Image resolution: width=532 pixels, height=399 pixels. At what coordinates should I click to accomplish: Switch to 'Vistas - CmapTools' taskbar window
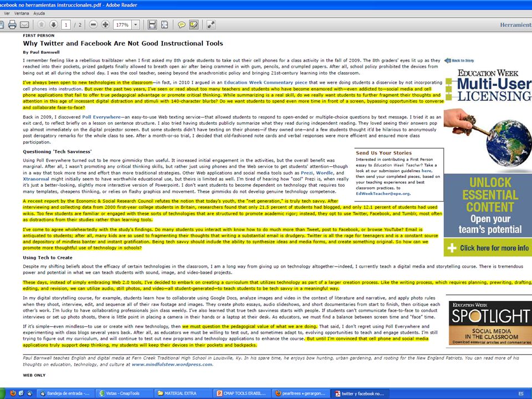pyautogui.click(x=124, y=393)
